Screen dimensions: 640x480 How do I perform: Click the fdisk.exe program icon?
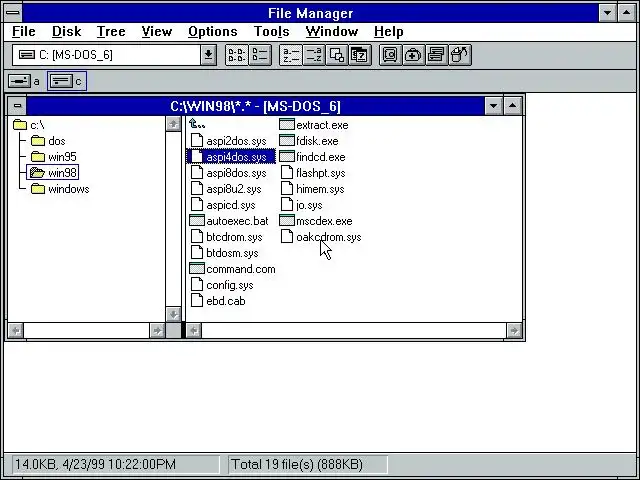(x=287, y=141)
